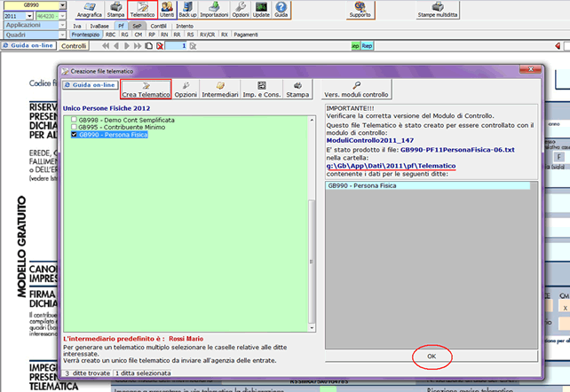The image size is (570, 392).
Task: Open the Anagrafica toolbar icon
Action: (90, 10)
